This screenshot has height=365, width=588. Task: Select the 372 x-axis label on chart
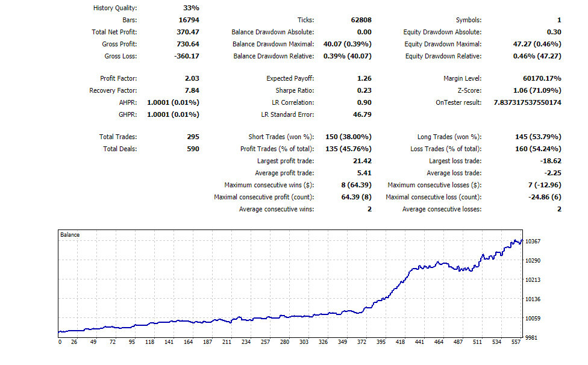point(361,342)
